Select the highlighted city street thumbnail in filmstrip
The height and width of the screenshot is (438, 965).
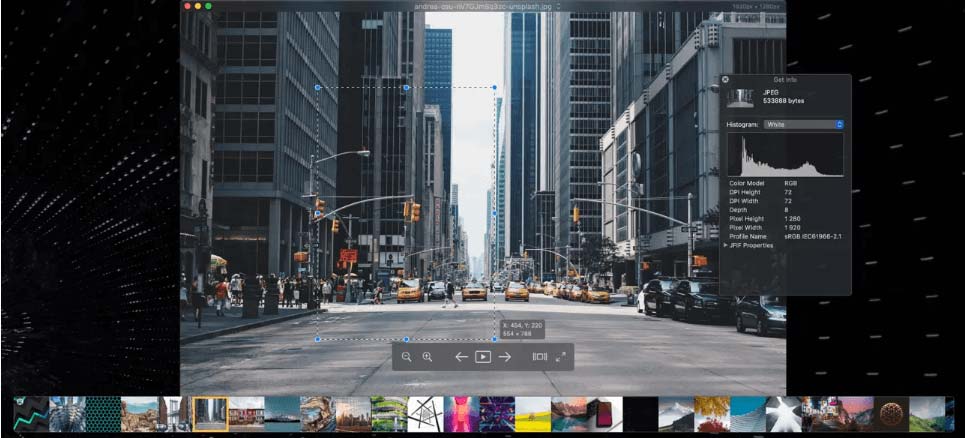[x=210, y=414]
